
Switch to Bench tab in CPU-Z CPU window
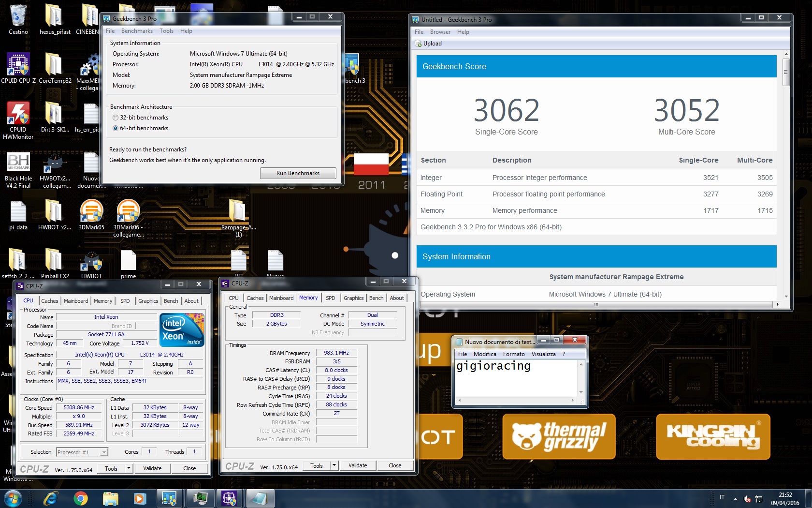point(171,301)
